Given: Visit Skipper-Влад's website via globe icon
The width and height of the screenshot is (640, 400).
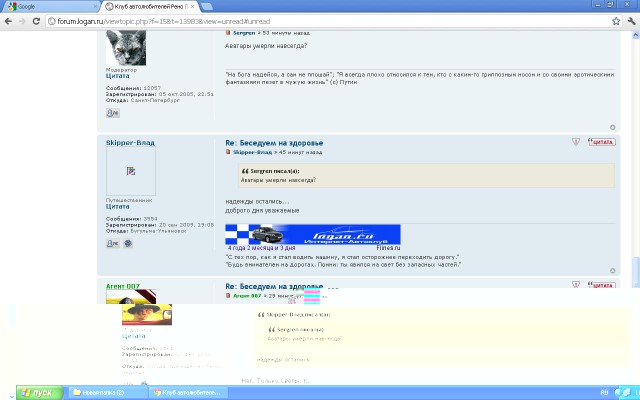Looking at the screenshot, I should [128, 243].
